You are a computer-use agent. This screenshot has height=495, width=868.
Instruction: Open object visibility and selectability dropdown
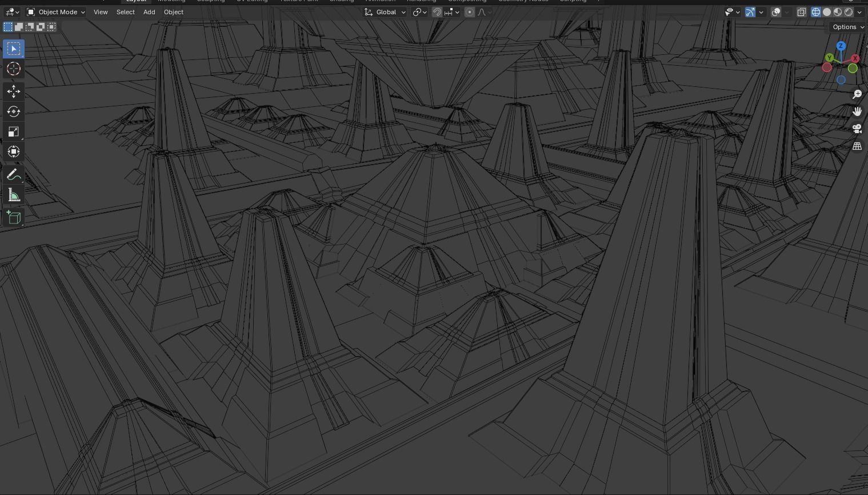coord(732,12)
